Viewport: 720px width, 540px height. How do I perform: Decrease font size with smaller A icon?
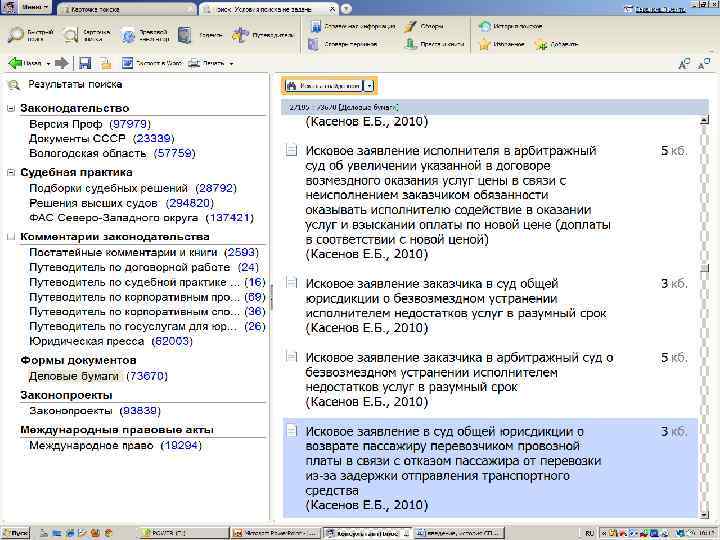point(703,64)
